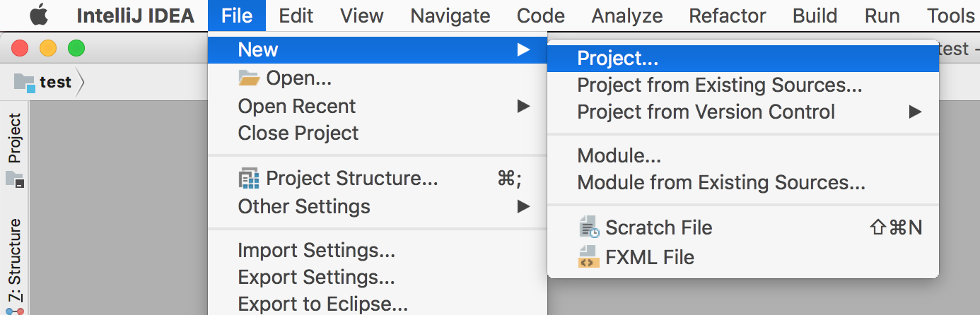The image size is (980, 315).
Task: Click the FXML File icon
Action: 588,257
